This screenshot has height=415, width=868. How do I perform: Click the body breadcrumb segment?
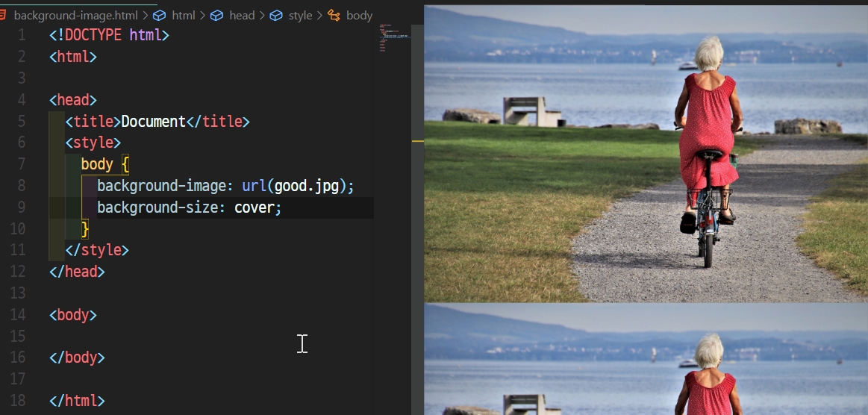359,16
